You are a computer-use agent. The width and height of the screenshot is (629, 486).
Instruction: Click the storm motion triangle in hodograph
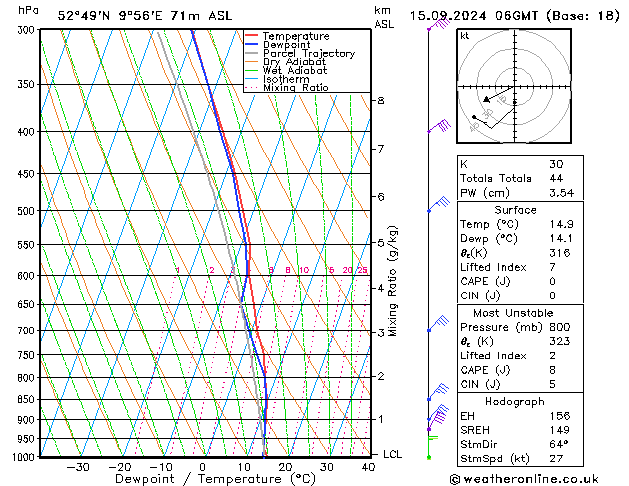tap(486, 99)
